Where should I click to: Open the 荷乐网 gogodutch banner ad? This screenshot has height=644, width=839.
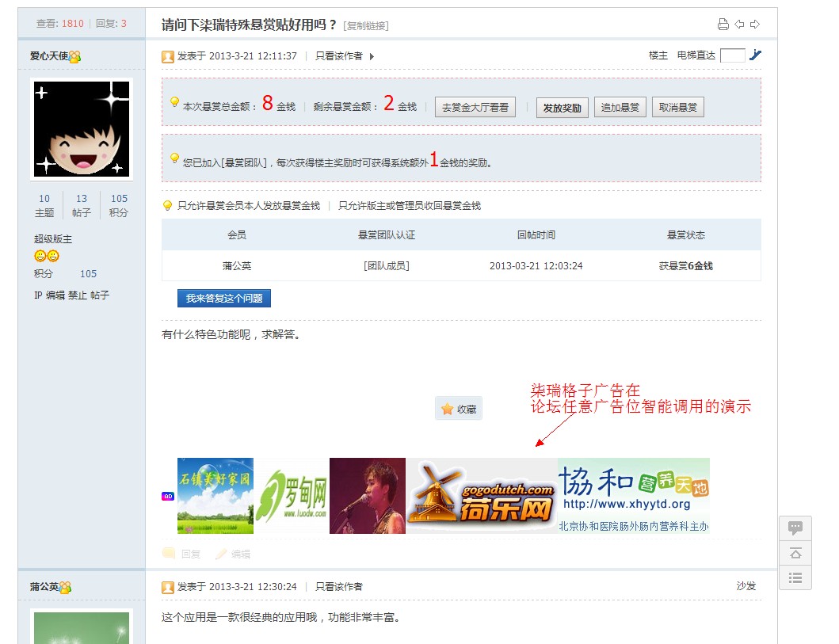482,496
